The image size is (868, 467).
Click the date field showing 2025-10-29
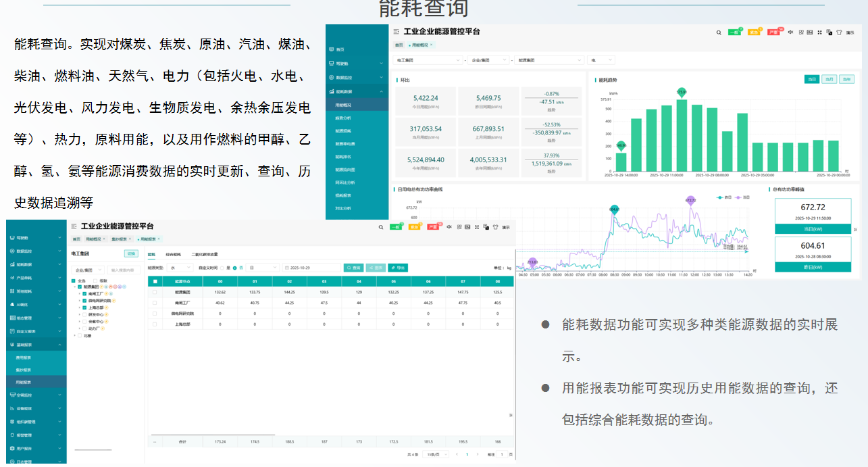(311, 268)
